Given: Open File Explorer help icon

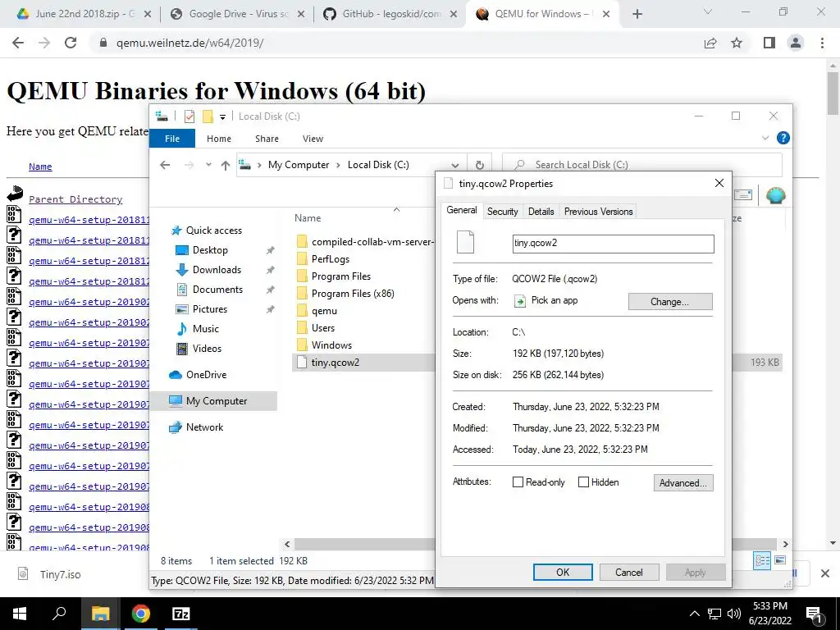Looking at the screenshot, I should click(783, 138).
